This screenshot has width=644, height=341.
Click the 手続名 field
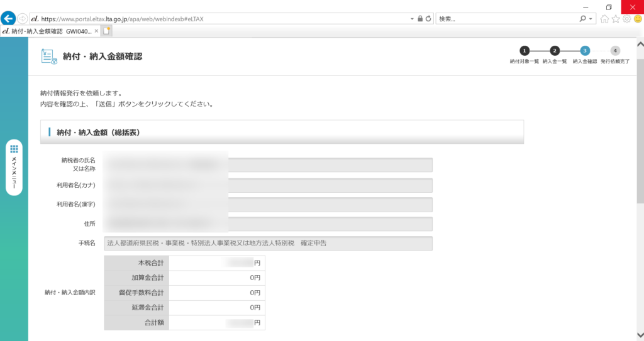click(x=269, y=243)
